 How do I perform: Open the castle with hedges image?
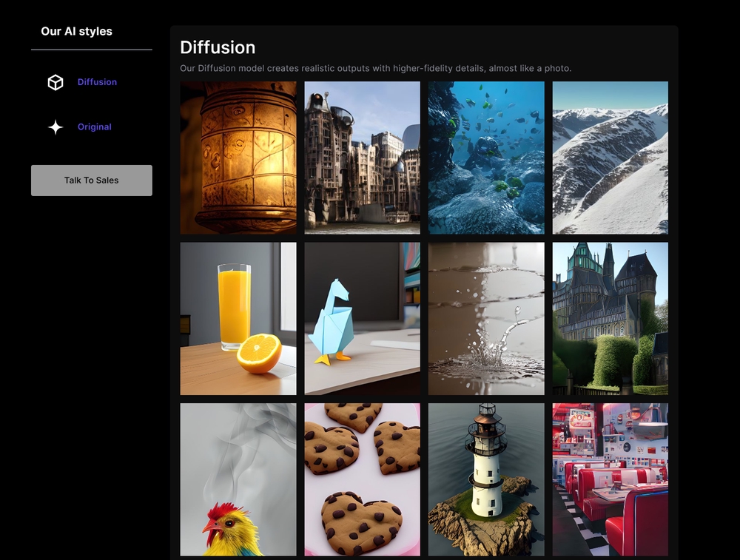610,319
